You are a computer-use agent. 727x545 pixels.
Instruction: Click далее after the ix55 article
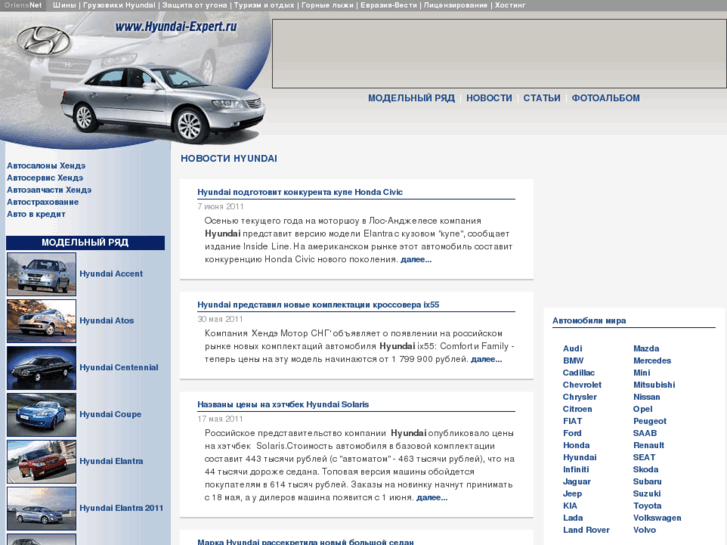(x=486, y=359)
